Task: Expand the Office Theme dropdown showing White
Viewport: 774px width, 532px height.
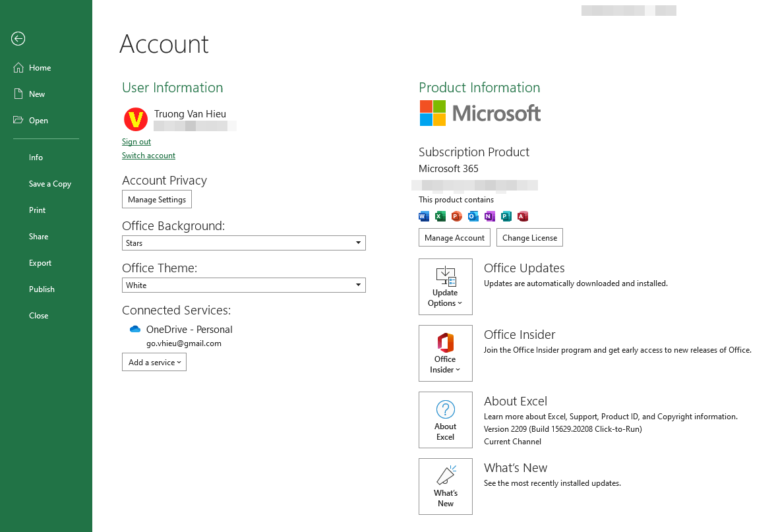Action: point(244,285)
